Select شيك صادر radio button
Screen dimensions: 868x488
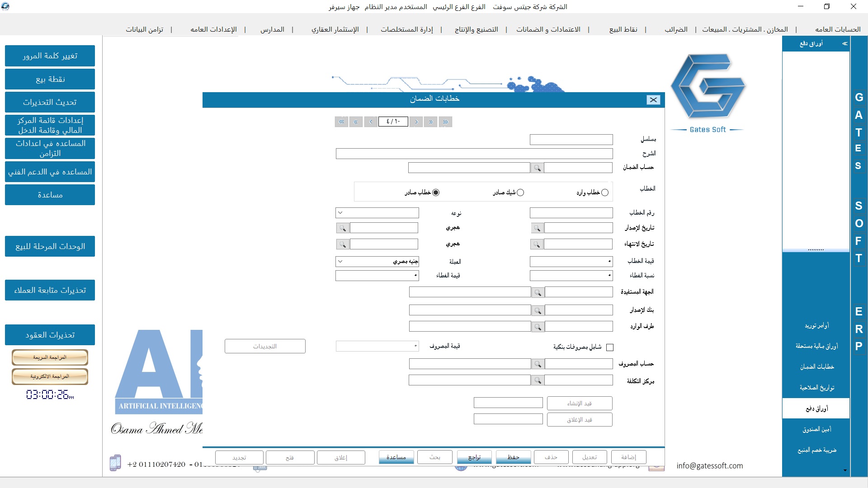click(x=520, y=192)
